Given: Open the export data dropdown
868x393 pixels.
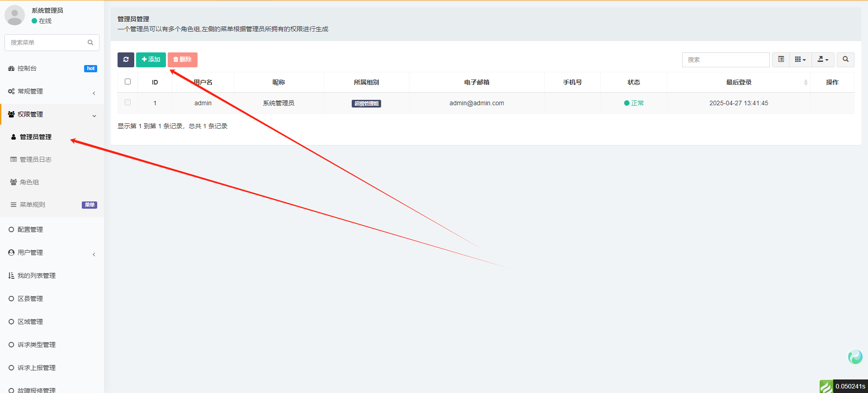Looking at the screenshot, I should click(823, 60).
